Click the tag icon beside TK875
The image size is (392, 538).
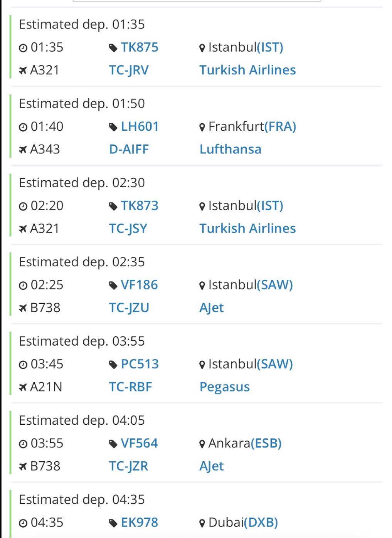(113, 48)
